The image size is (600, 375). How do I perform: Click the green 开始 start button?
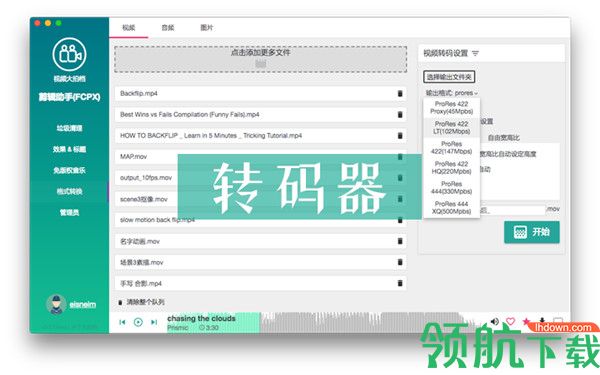(x=532, y=232)
